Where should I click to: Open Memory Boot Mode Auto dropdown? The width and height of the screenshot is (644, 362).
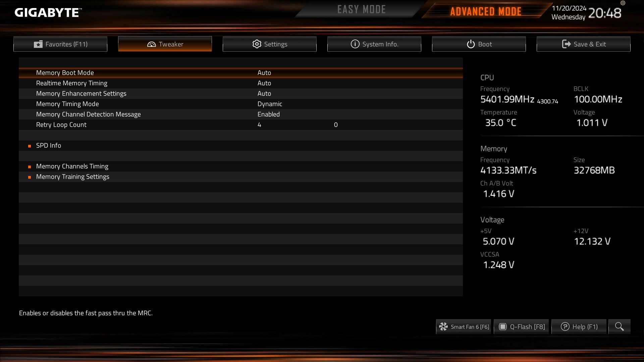264,73
